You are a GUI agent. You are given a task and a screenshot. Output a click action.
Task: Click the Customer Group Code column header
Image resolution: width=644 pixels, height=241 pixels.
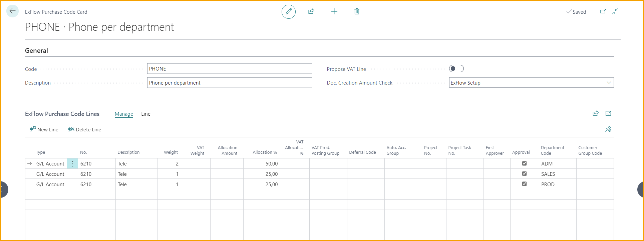[x=590, y=150]
